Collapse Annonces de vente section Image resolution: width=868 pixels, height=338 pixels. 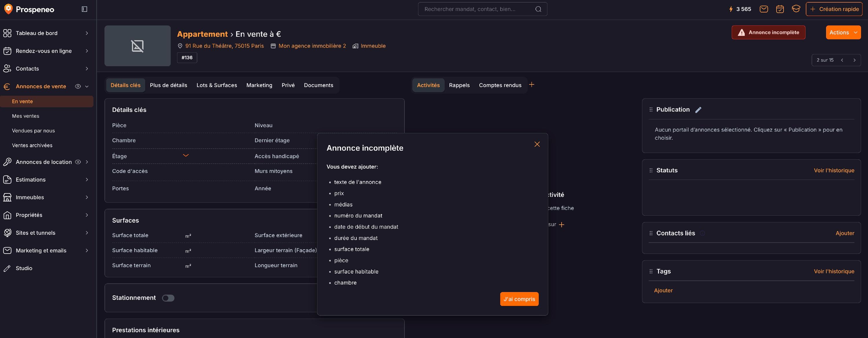(x=87, y=86)
